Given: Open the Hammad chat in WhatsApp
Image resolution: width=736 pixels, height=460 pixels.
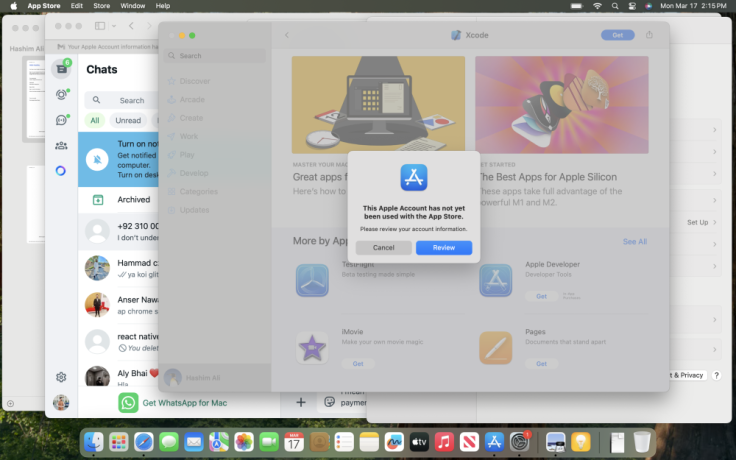Looking at the screenshot, I should (118, 268).
